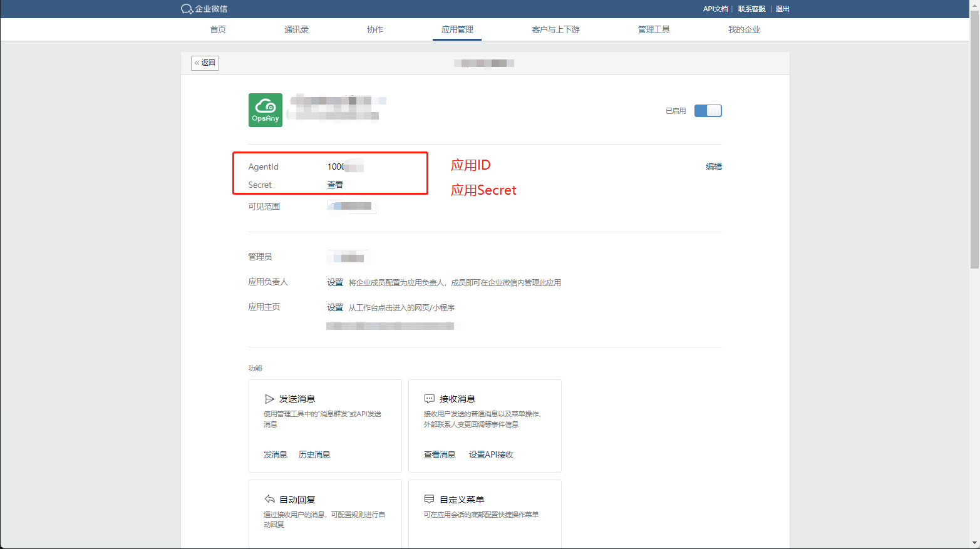Screen dimensions: 980x549
Task: Open 历史消息 link in Send Message card
Action: (x=314, y=454)
